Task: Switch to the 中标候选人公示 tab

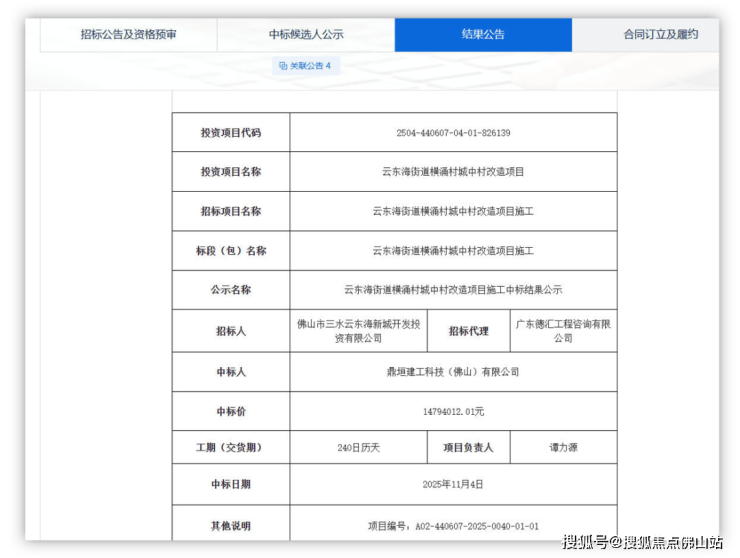Action: coord(306,34)
